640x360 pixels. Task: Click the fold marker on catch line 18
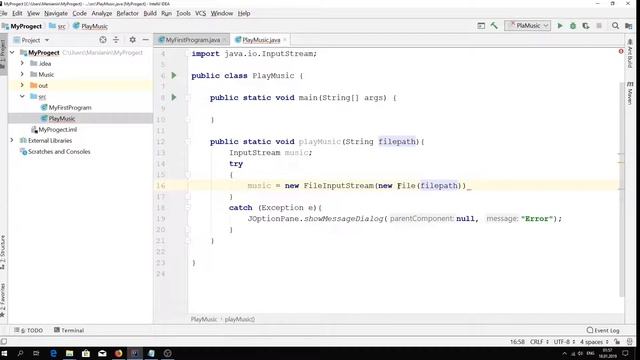[188, 207]
